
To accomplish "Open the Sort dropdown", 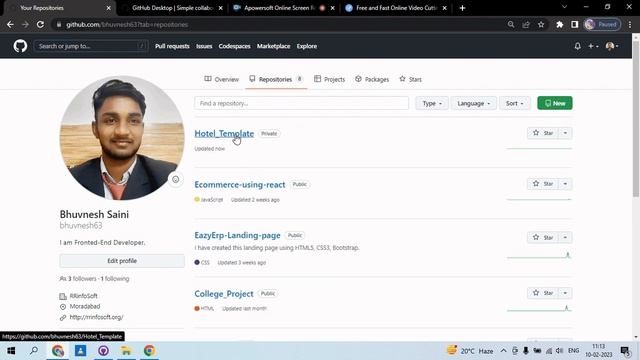I will [514, 103].
